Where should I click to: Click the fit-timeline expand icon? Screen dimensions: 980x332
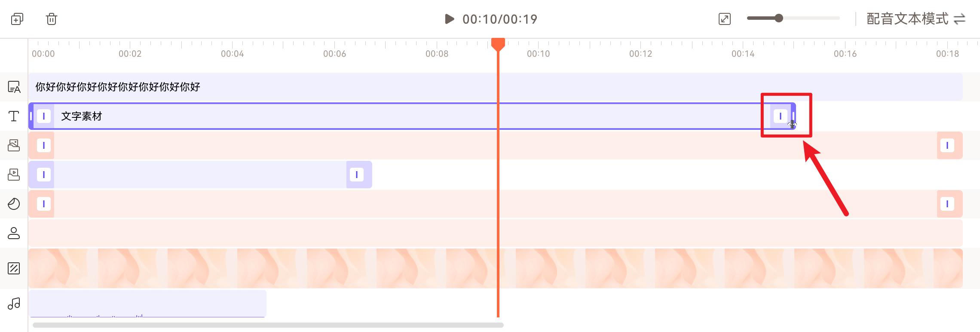click(724, 19)
